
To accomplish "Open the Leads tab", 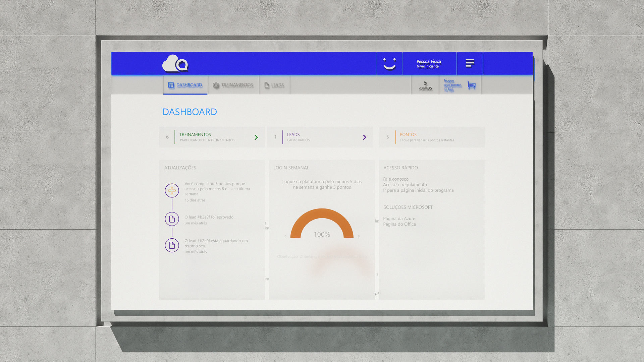I will click(x=274, y=85).
